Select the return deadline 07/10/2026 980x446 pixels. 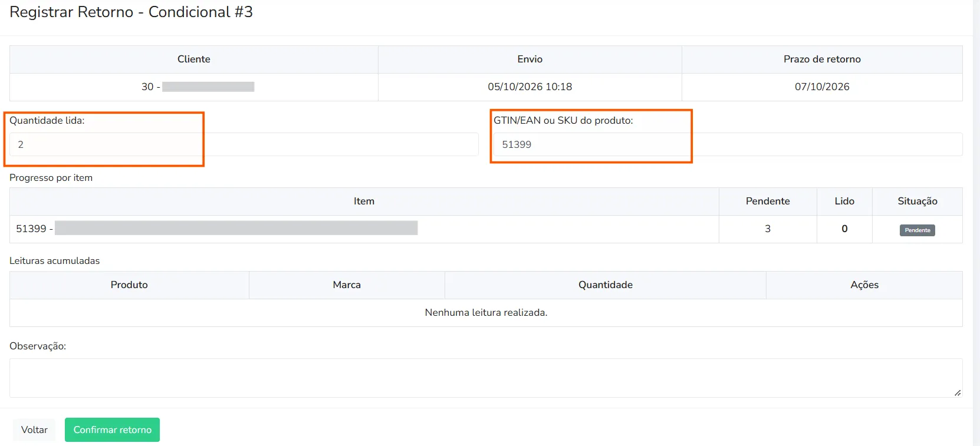tap(822, 87)
